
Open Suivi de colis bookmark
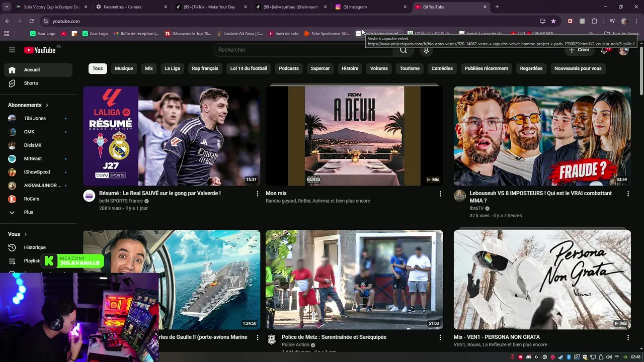click(284, 33)
